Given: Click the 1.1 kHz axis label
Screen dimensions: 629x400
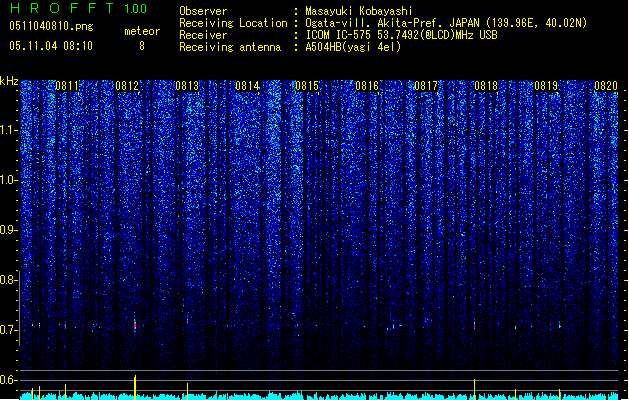Looking at the screenshot, I should pyautogui.click(x=8, y=130).
